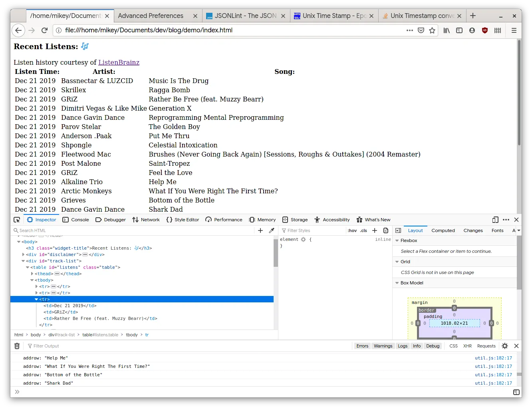Viewport: 532px width, 409px height.
Task: Show more sidebar tabs dropdown
Action: pos(519,230)
